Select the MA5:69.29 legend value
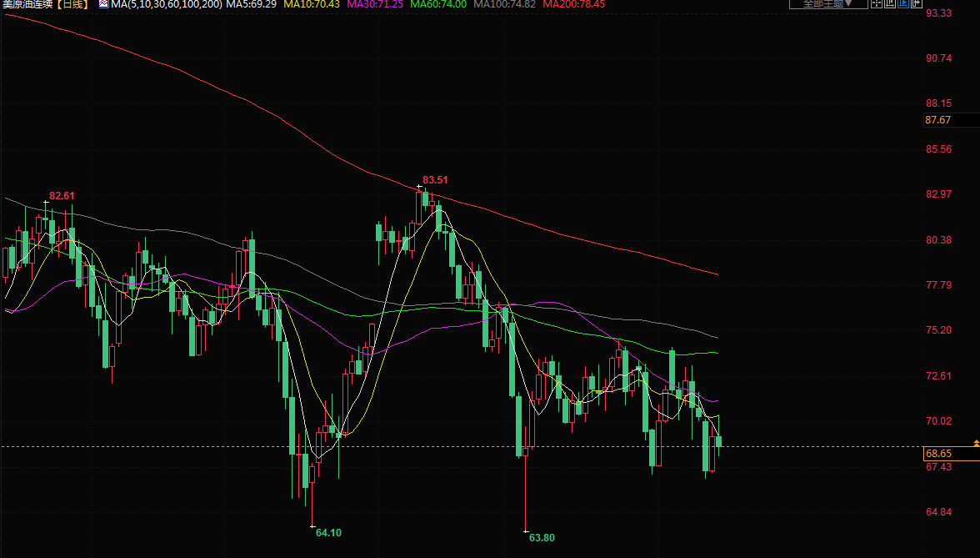The height and width of the screenshot is (558, 980). pos(252,4)
